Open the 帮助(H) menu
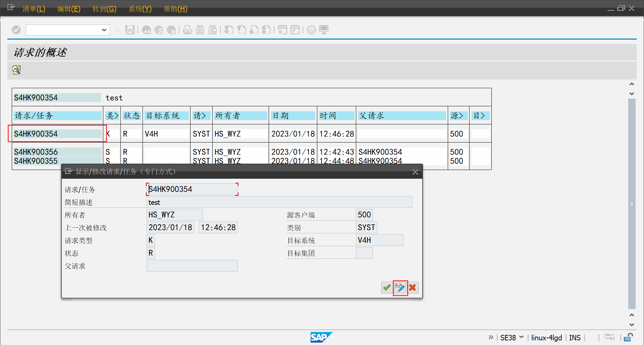 (x=175, y=9)
